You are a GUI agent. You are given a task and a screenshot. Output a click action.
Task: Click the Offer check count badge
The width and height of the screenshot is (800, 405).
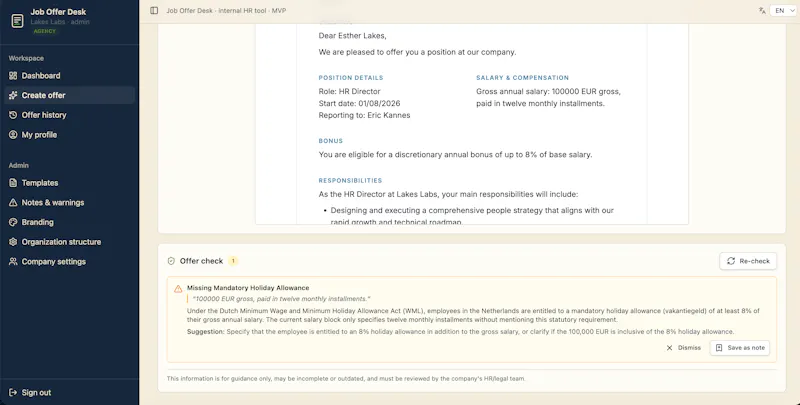pos(233,261)
